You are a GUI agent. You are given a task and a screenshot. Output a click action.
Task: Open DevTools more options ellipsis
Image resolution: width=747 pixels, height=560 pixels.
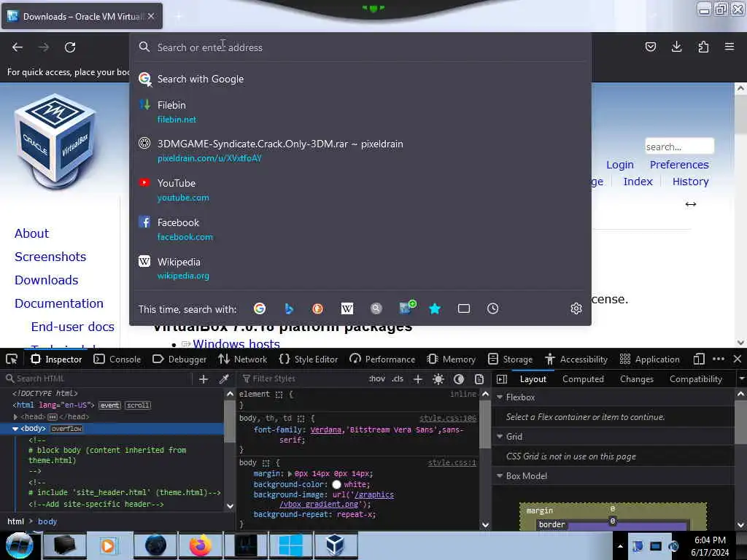(719, 359)
